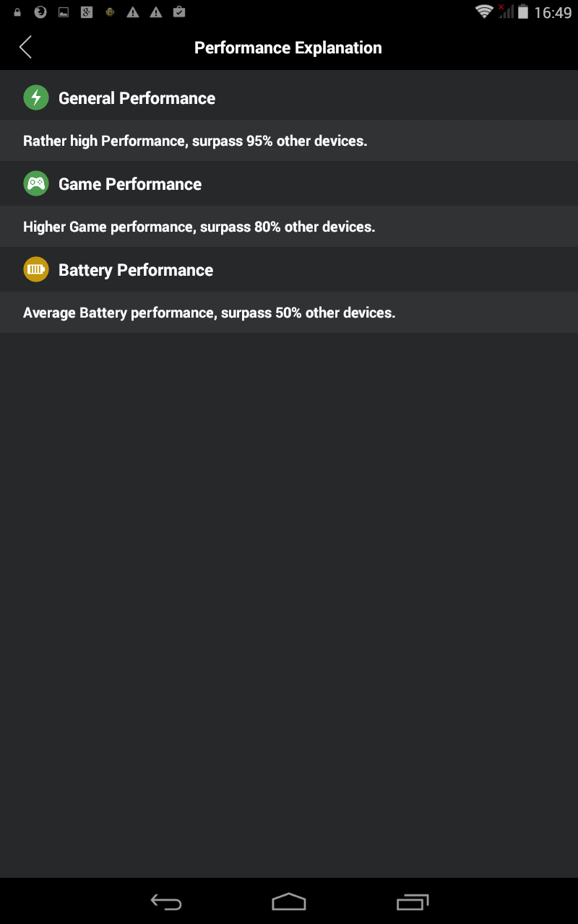This screenshot has width=578, height=924.
Task: Click the gamepad Game Performance icon
Action: [36, 183]
